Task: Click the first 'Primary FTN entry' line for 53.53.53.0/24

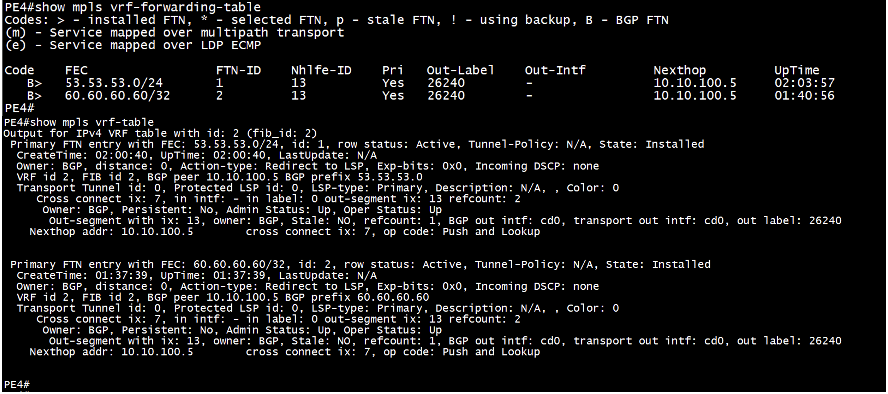Action: 357,144
